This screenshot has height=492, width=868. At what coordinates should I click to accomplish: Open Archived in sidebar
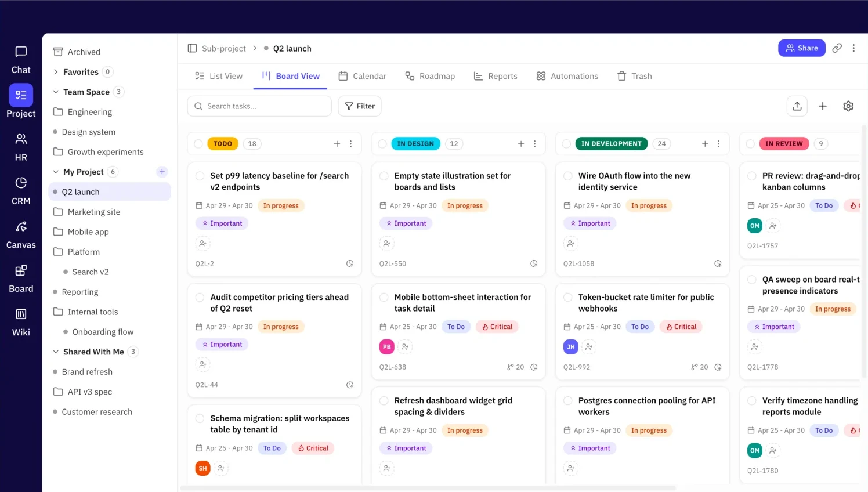84,52
